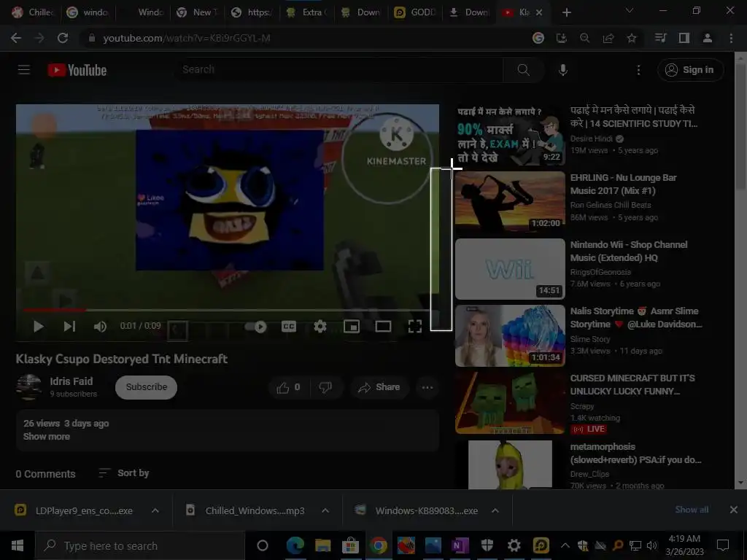Share this page via address bar share icon
This screenshot has height=560, width=747.
point(608,38)
